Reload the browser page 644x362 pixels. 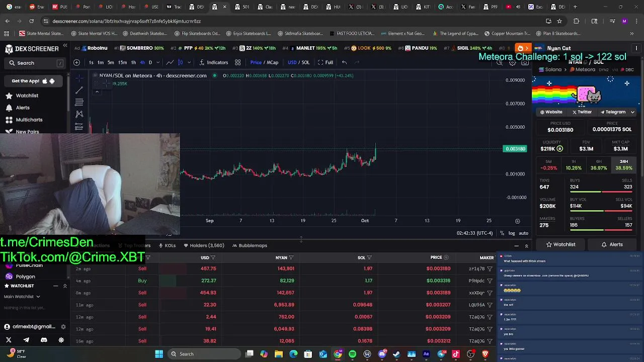point(31,21)
